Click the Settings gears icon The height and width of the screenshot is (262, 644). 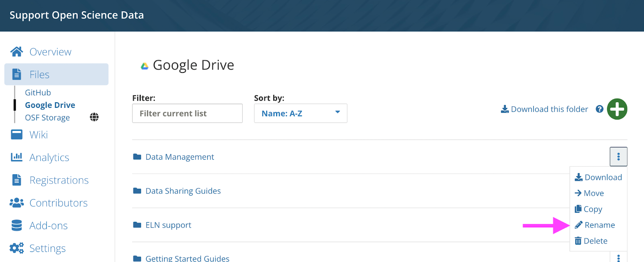[x=17, y=248]
